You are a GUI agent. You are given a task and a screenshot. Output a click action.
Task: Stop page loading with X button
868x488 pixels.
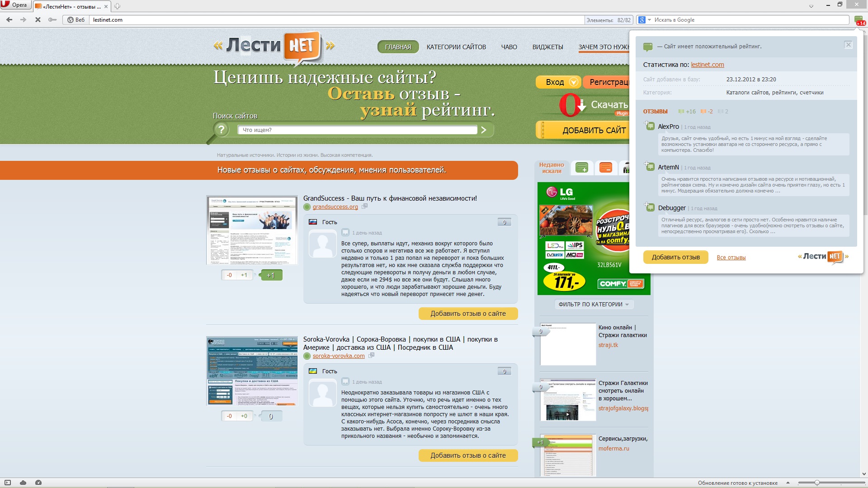coord(38,20)
